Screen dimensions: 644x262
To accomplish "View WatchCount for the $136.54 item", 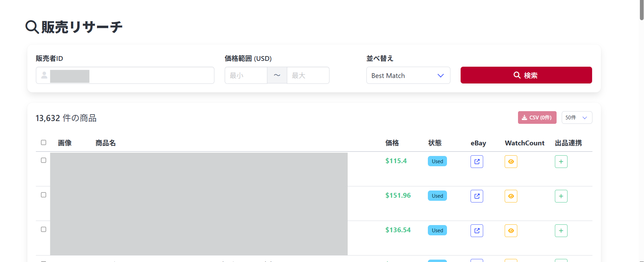I will pyautogui.click(x=511, y=231).
